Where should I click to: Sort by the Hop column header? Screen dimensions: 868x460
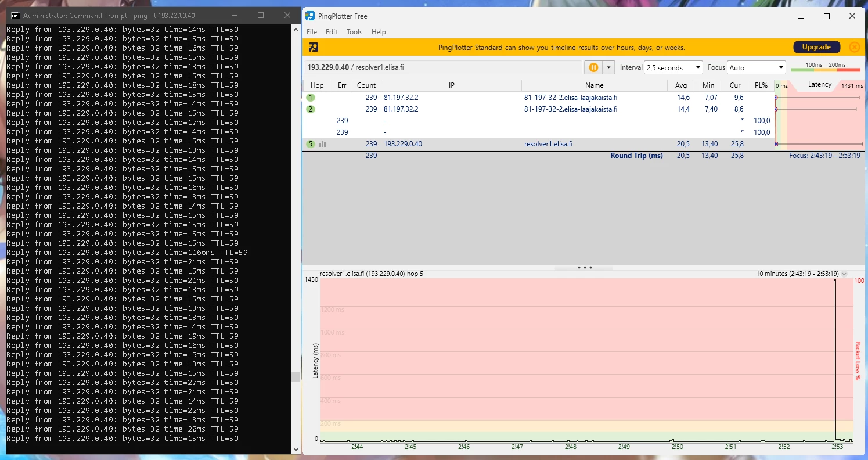pyautogui.click(x=317, y=85)
